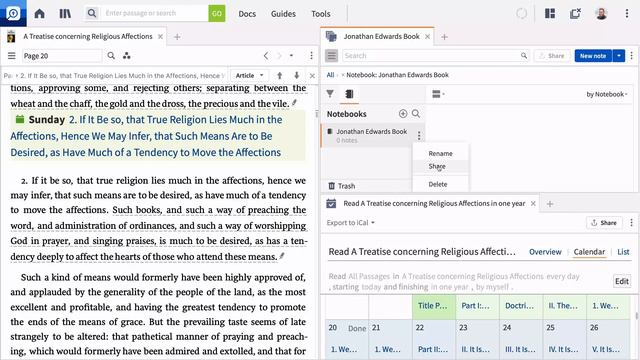
Task: Open book panel kebab menu
Action: pyautogui.click(x=311, y=56)
